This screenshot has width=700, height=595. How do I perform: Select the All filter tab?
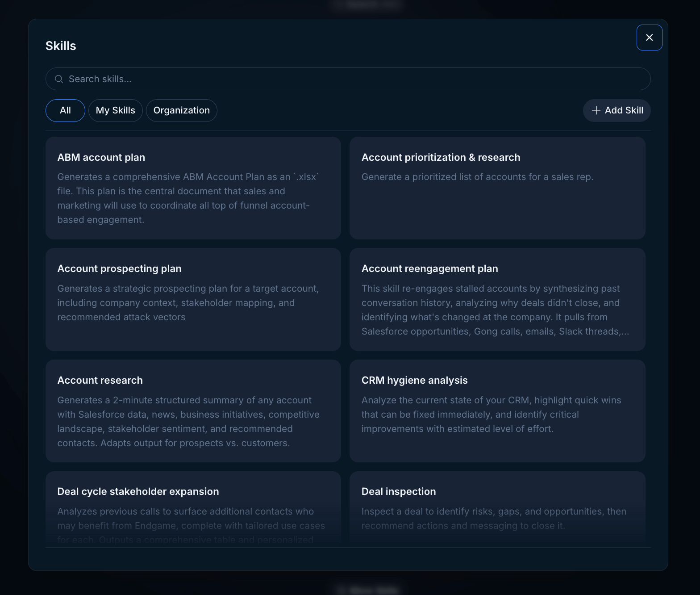pyautogui.click(x=65, y=110)
